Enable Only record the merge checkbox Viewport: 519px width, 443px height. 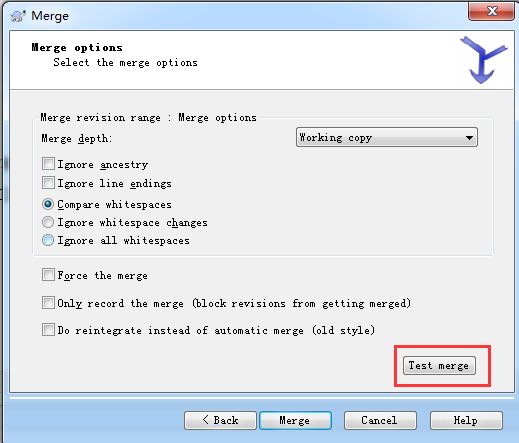(x=48, y=303)
